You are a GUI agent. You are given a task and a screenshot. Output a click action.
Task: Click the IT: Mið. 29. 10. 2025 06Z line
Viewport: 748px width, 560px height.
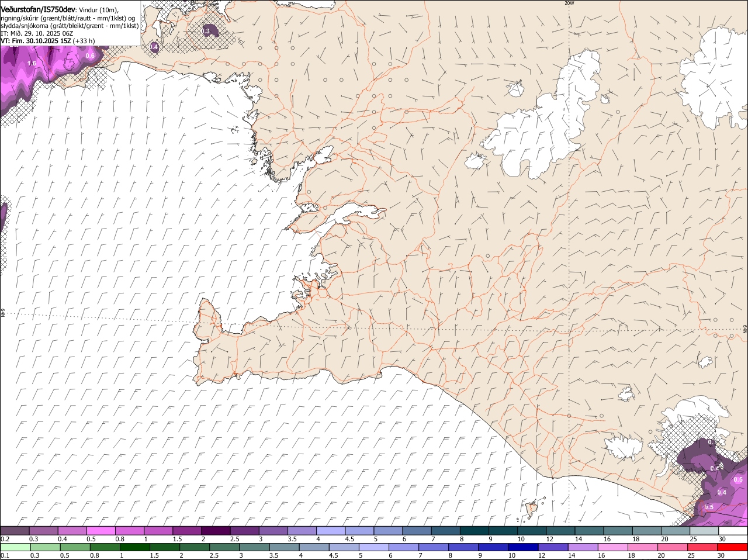37,33
